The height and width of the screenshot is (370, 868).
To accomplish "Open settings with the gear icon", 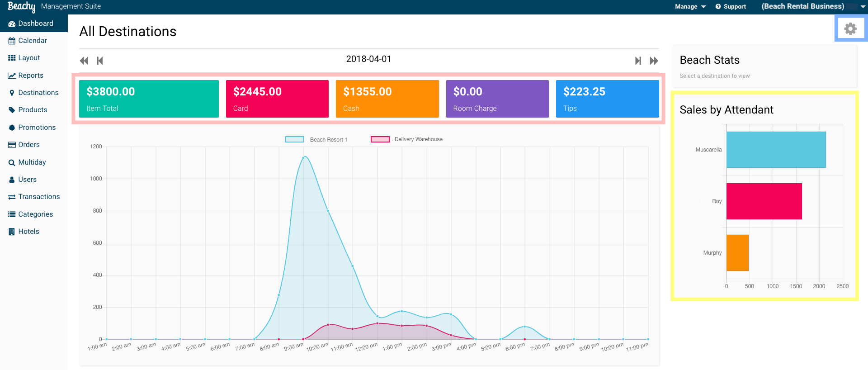I will 850,28.
